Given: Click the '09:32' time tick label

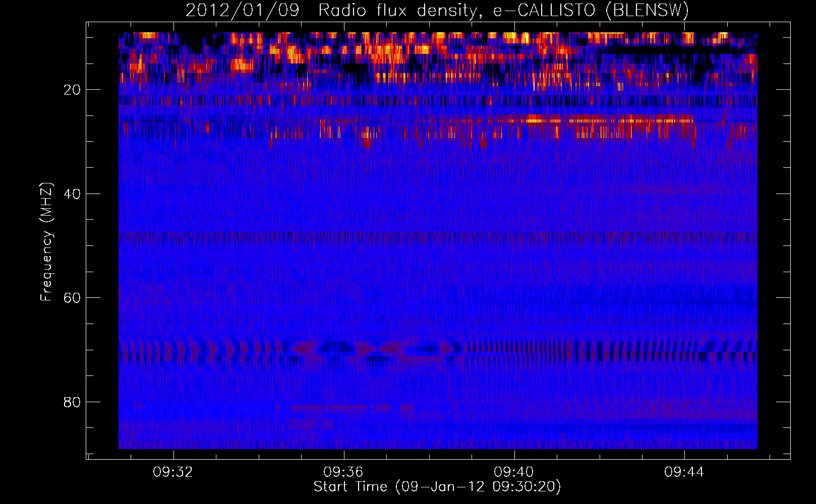Looking at the screenshot, I should click(173, 472).
